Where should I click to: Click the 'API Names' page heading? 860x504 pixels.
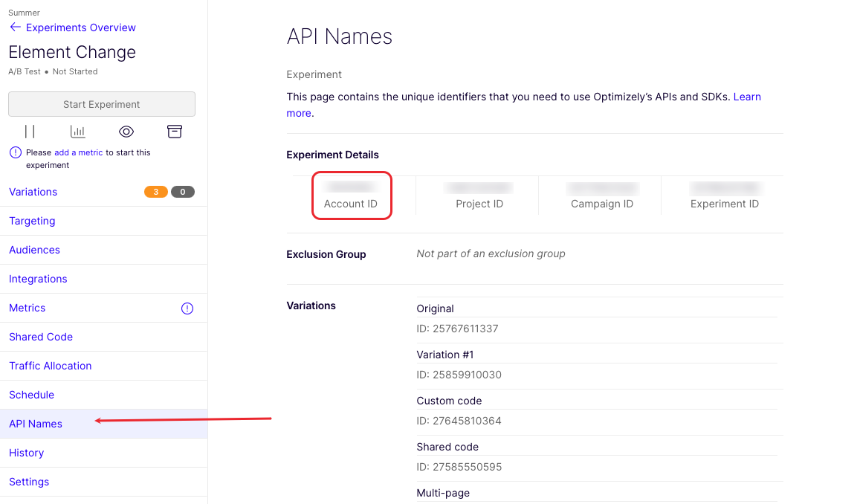tap(340, 36)
